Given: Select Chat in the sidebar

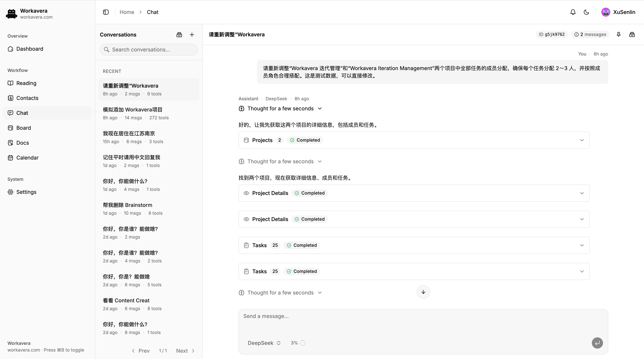Looking at the screenshot, I should click(48, 113).
